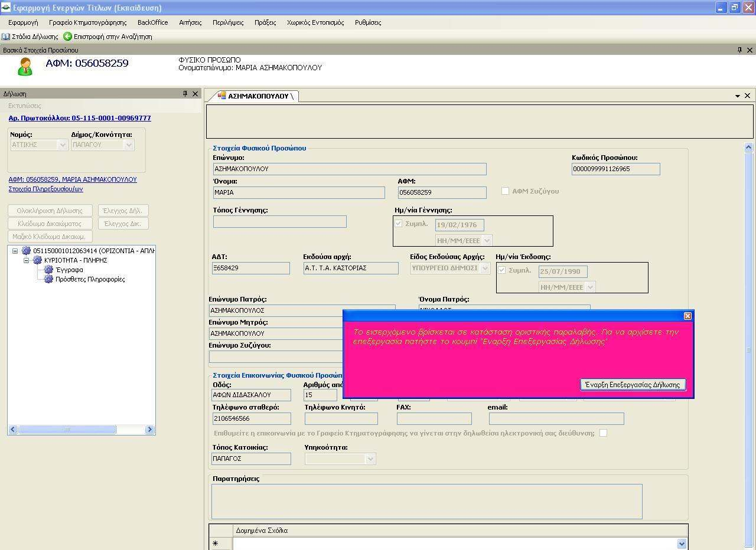Click the tree panel scrollbar right arrow
Screen dimensions: 756x550
pos(150,430)
